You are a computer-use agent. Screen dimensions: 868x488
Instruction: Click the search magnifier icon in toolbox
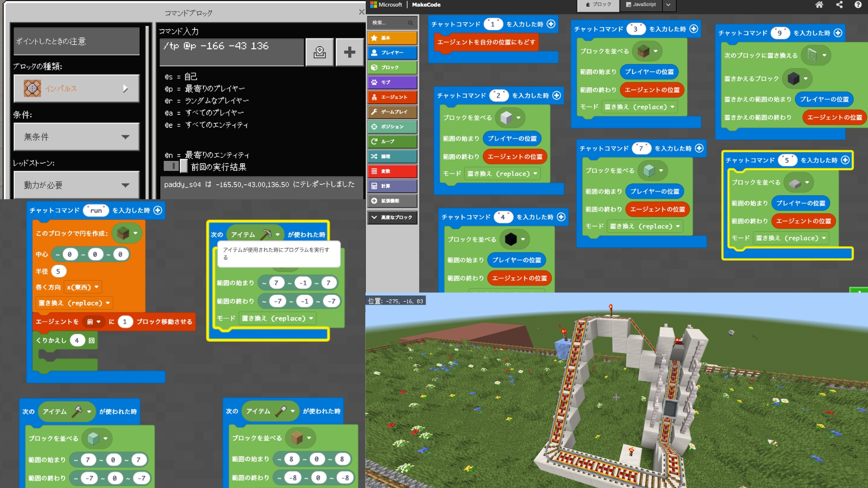(410, 23)
